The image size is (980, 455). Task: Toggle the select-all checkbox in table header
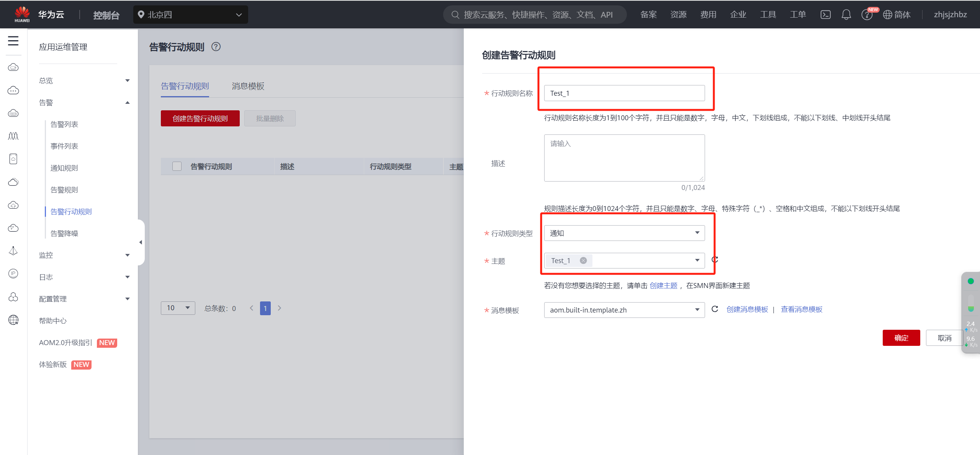[x=177, y=166]
